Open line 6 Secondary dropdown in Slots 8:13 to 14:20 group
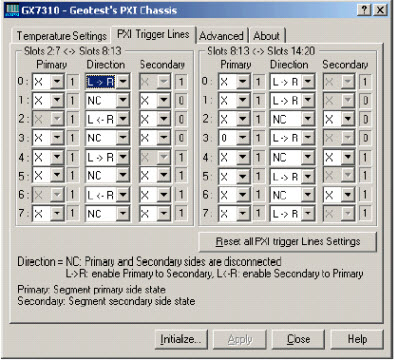The width and height of the screenshot is (395, 360). tap(339, 195)
